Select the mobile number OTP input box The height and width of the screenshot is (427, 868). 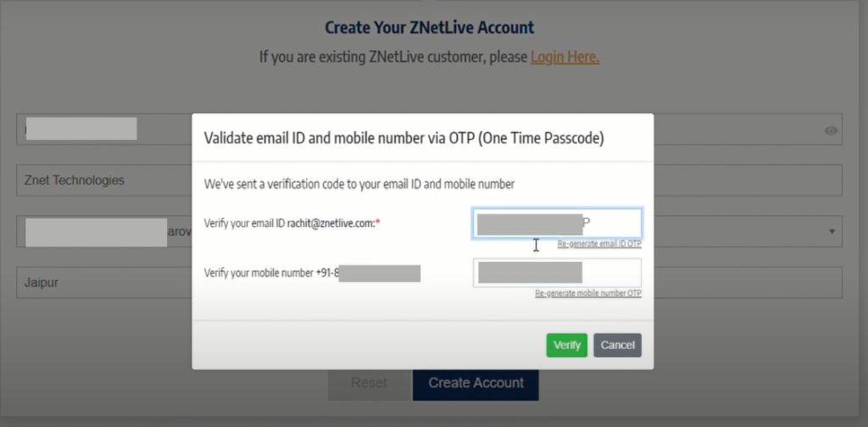(x=557, y=273)
